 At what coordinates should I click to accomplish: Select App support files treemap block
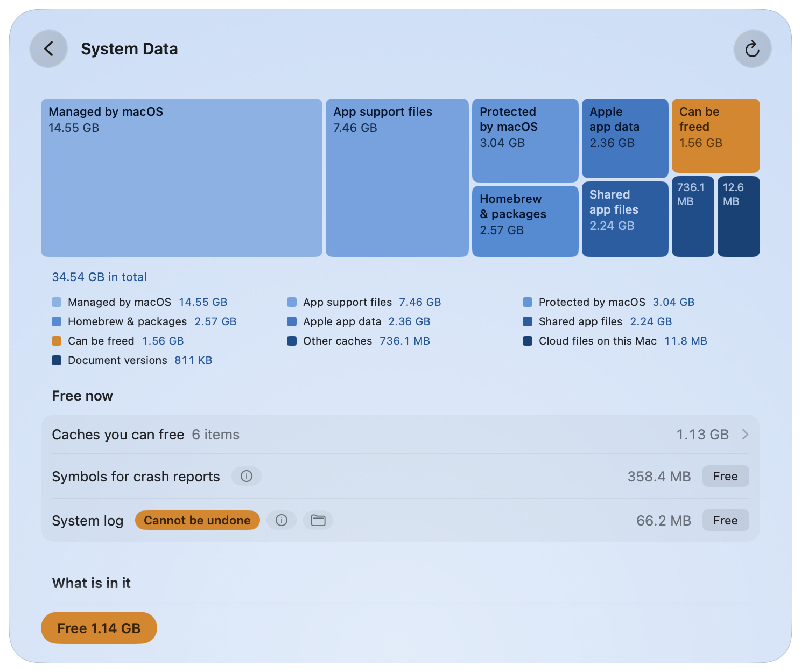(397, 178)
